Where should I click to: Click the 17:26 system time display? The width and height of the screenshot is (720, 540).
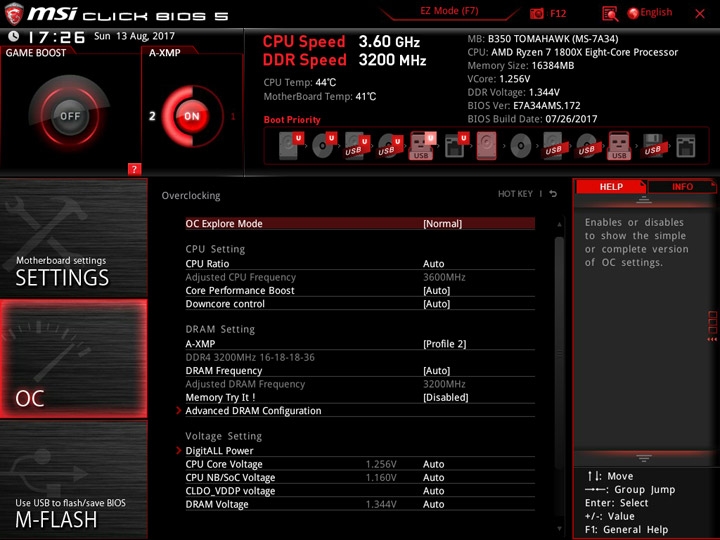(56, 37)
